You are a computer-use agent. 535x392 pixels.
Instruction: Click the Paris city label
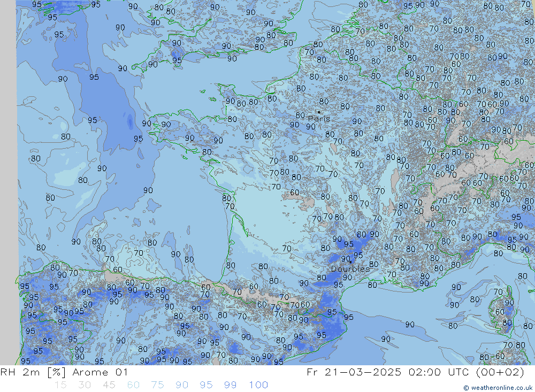[319, 119]
